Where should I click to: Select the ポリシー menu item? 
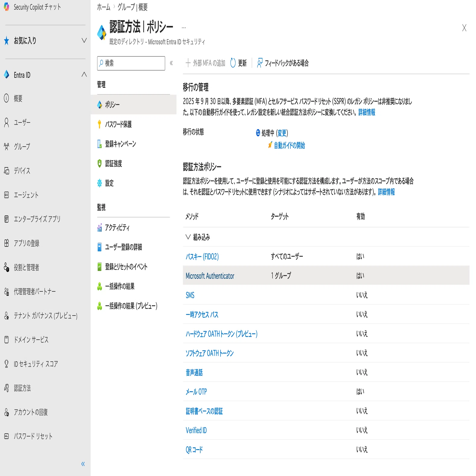pos(134,105)
